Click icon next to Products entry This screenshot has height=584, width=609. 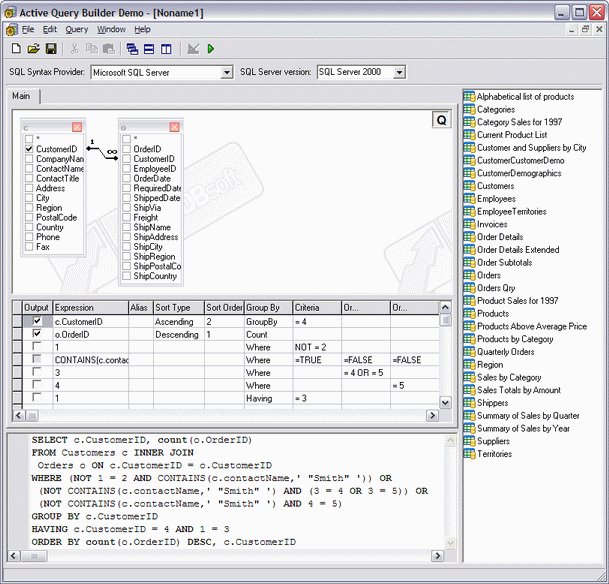[469, 313]
